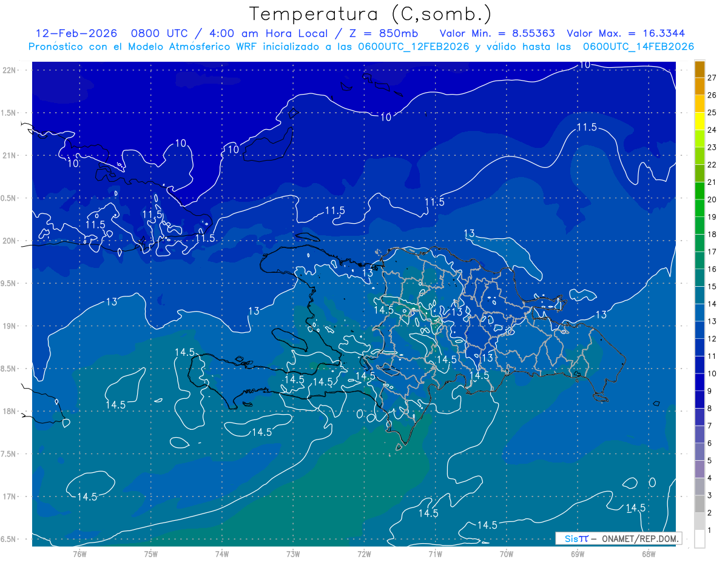Click "Pronóstico con el Modelo Atmósferico WRF" text

[x=144, y=47]
